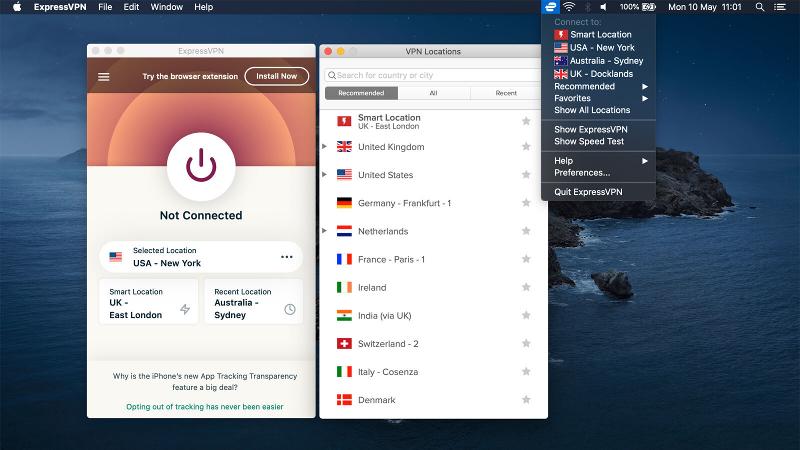Image resolution: width=800 pixels, height=450 pixels.
Task: Favorite Germany - Frankfurt - 1 with star
Action: click(x=526, y=203)
